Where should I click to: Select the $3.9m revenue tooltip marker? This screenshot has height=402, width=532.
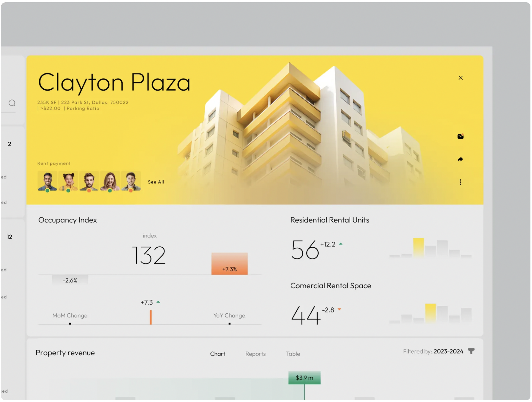[x=304, y=377]
